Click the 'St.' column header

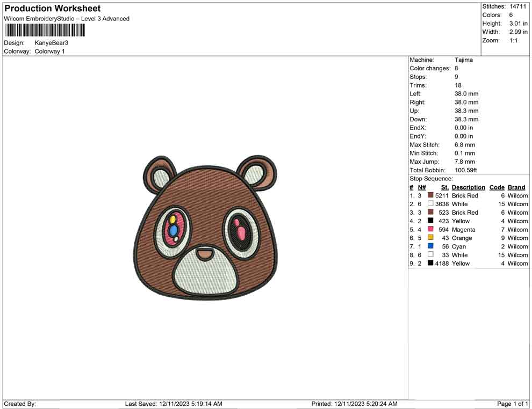pyautogui.click(x=444, y=187)
